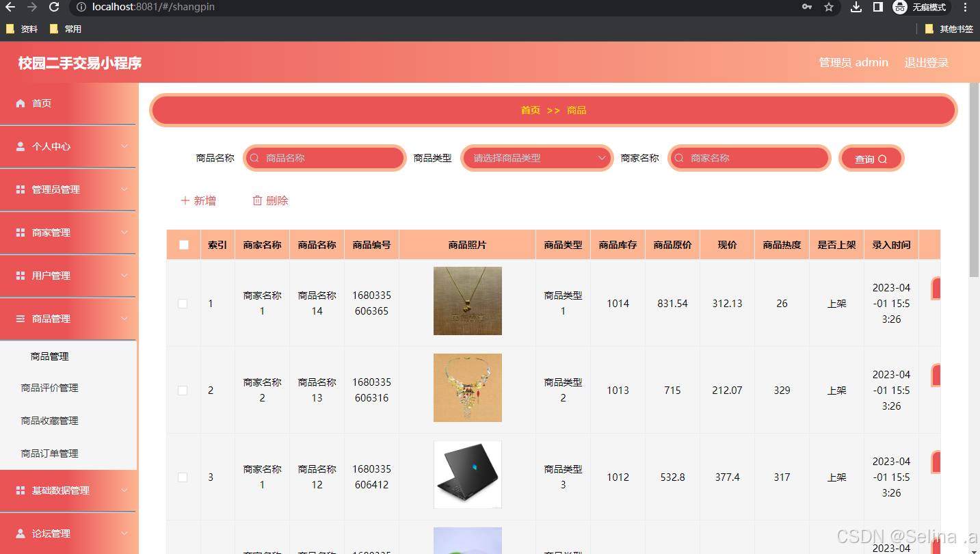Focus the 商家名称 search input
Screen dimensions: 980x554
coord(750,158)
